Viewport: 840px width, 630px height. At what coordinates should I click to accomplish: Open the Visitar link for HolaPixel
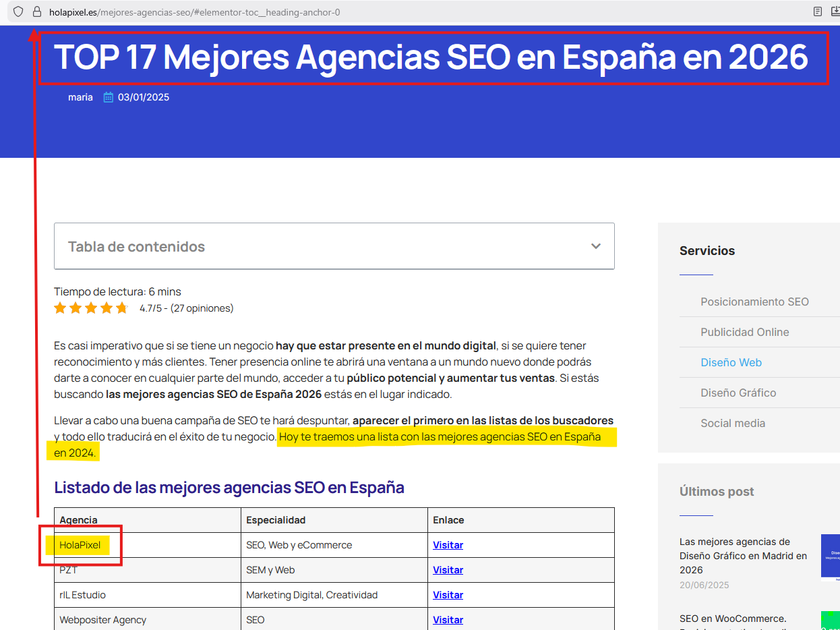tap(448, 545)
